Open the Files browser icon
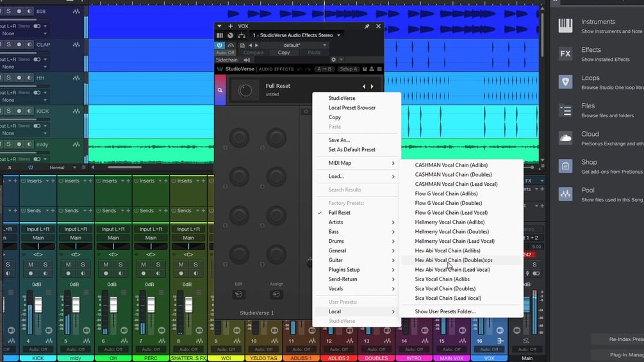This screenshot has height=362, width=644. pos(566,110)
